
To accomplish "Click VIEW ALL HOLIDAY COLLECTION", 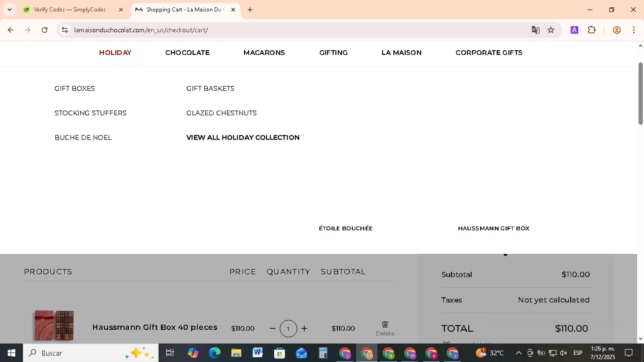I will click(243, 137).
